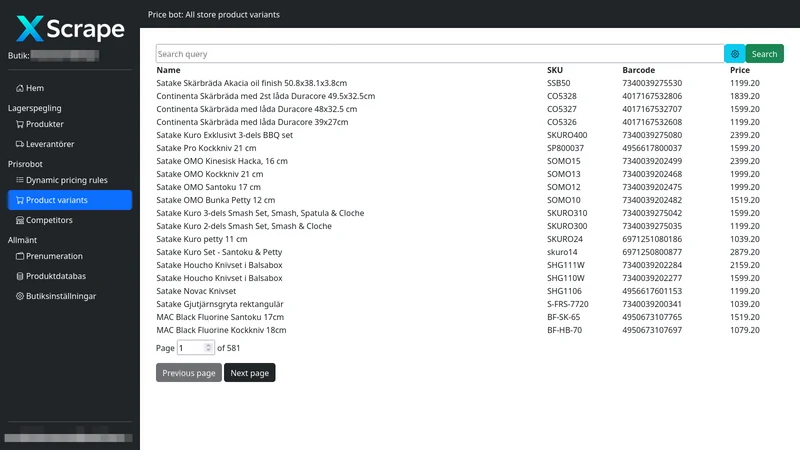Select Continenta Skärbräda 49.5x32.5cm row
This screenshot has width=800, height=450.
click(x=469, y=96)
